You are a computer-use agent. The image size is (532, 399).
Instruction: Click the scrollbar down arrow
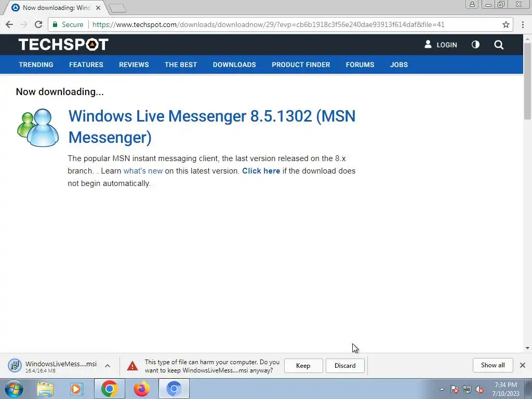[527, 348]
